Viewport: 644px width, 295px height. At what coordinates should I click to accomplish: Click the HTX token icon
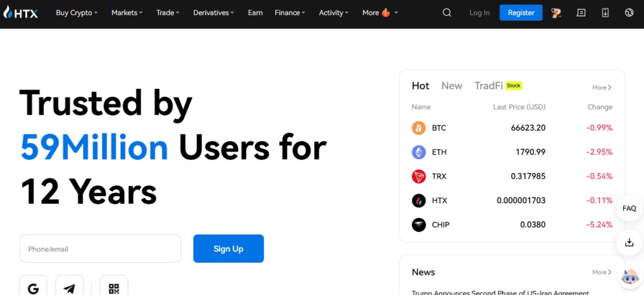(x=419, y=201)
